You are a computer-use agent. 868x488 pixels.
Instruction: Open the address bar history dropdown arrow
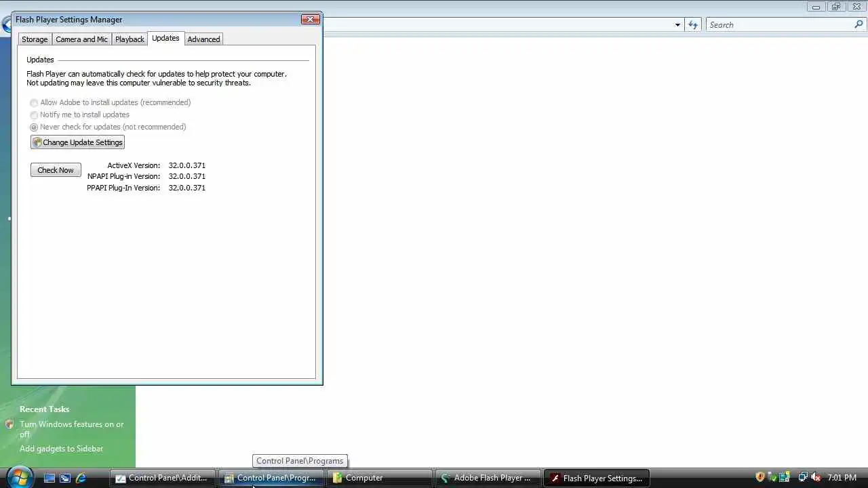677,25
